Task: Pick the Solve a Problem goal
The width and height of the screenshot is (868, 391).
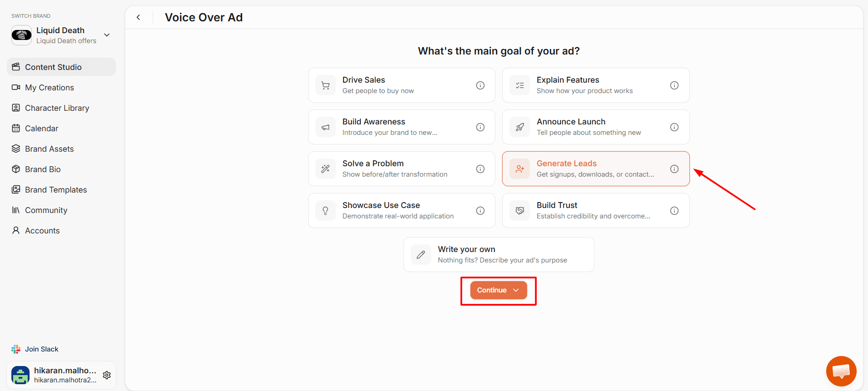Action: pos(401,168)
